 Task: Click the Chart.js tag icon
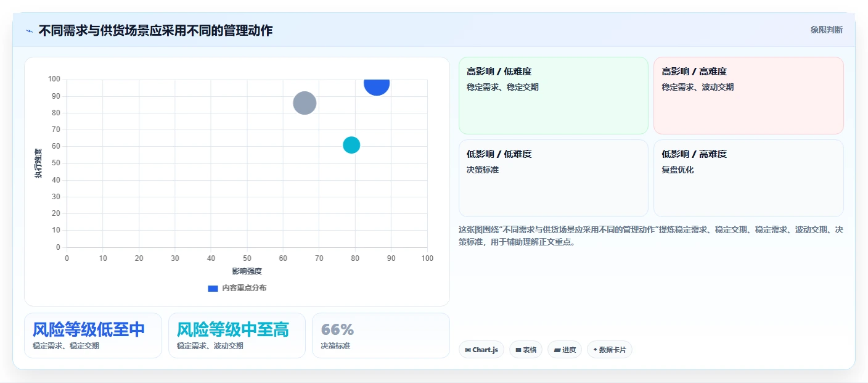[468, 350]
